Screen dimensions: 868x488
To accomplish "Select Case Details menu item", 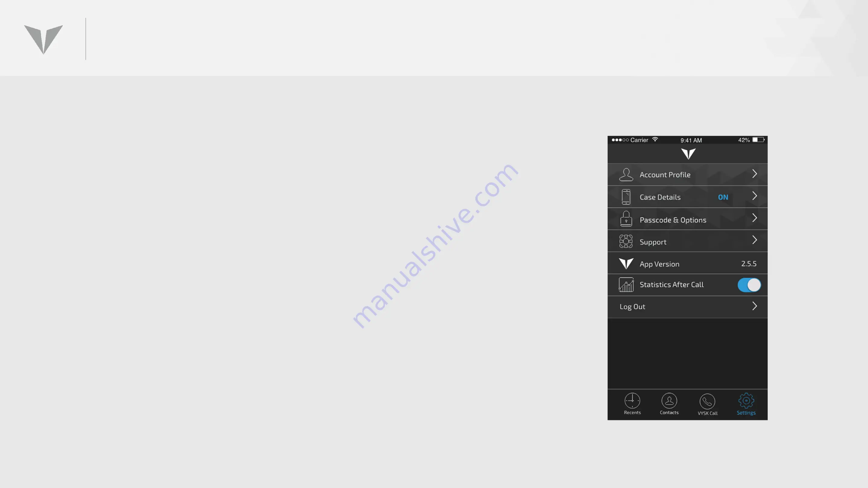I will 687,197.
